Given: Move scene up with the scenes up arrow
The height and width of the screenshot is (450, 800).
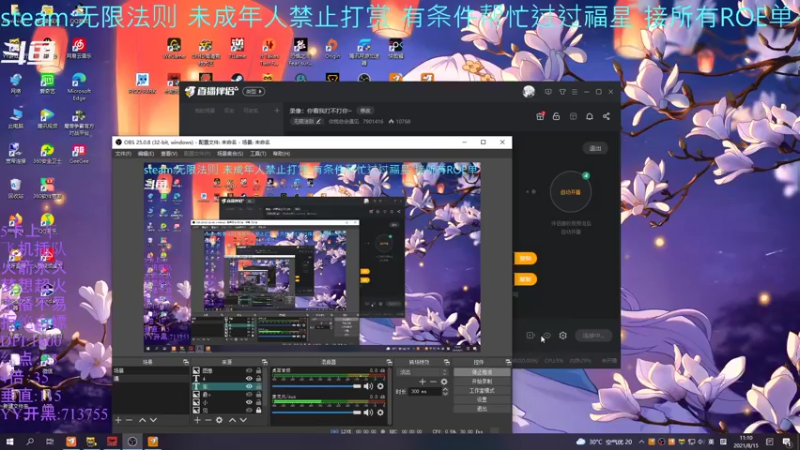Looking at the screenshot, I should (x=142, y=420).
